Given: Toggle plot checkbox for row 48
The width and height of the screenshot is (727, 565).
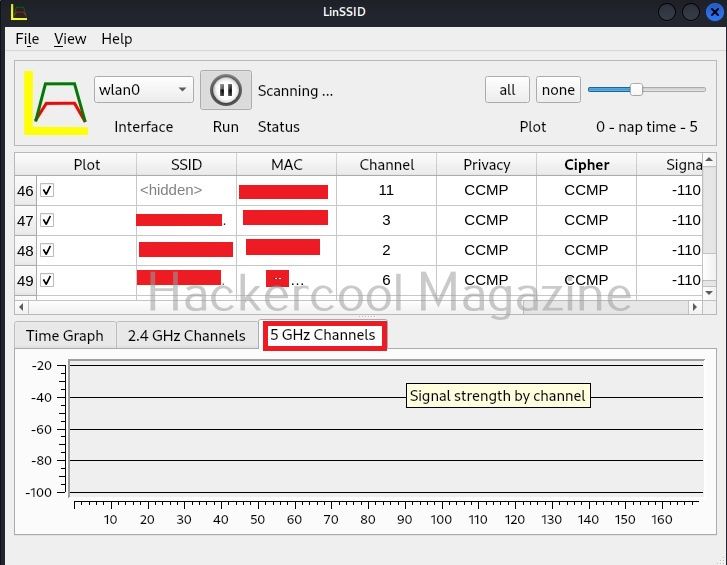Looking at the screenshot, I should click(x=47, y=250).
